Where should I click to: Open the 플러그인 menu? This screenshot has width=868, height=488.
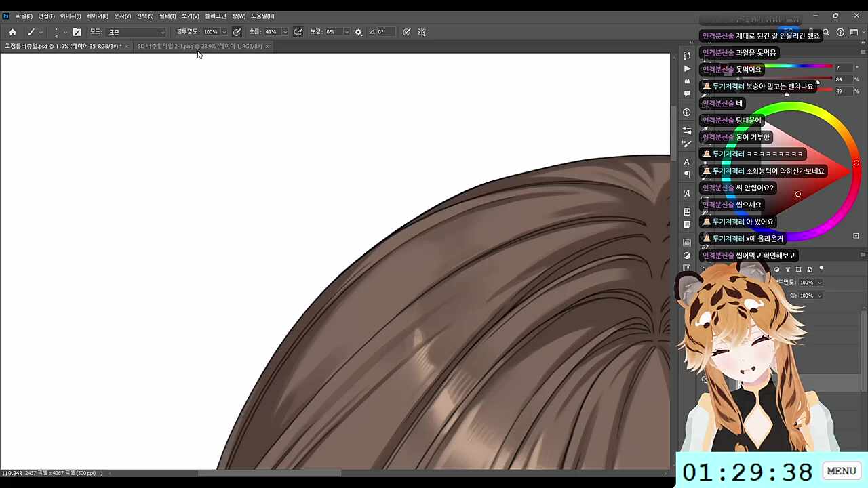pos(216,16)
